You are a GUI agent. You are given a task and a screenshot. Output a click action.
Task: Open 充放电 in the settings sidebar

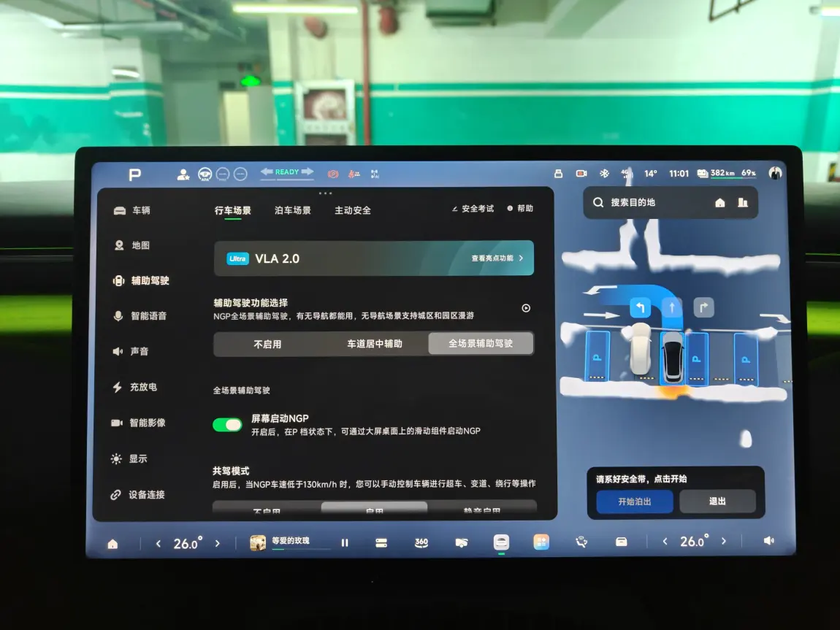143,387
